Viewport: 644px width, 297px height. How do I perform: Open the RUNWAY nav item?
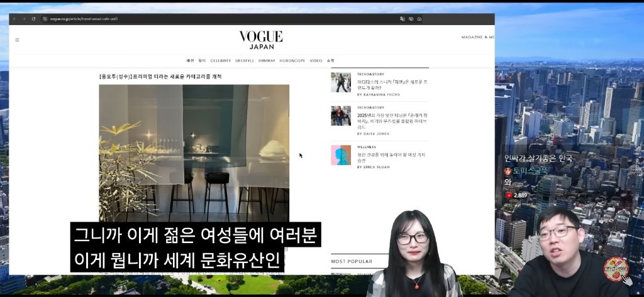click(267, 61)
